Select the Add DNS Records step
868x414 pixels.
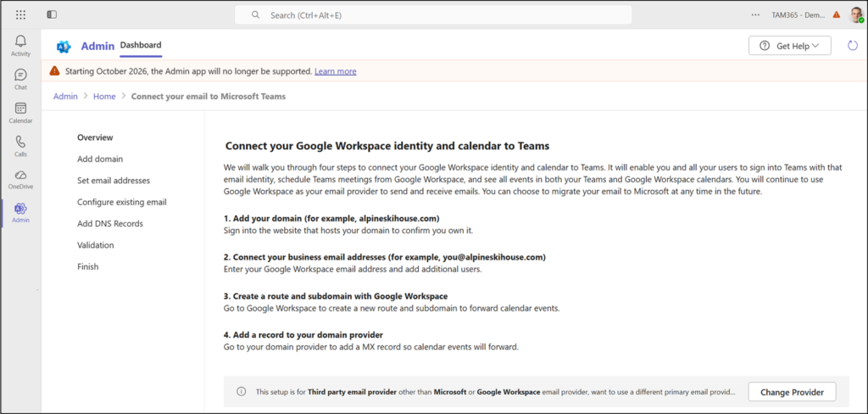click(110, 224)
